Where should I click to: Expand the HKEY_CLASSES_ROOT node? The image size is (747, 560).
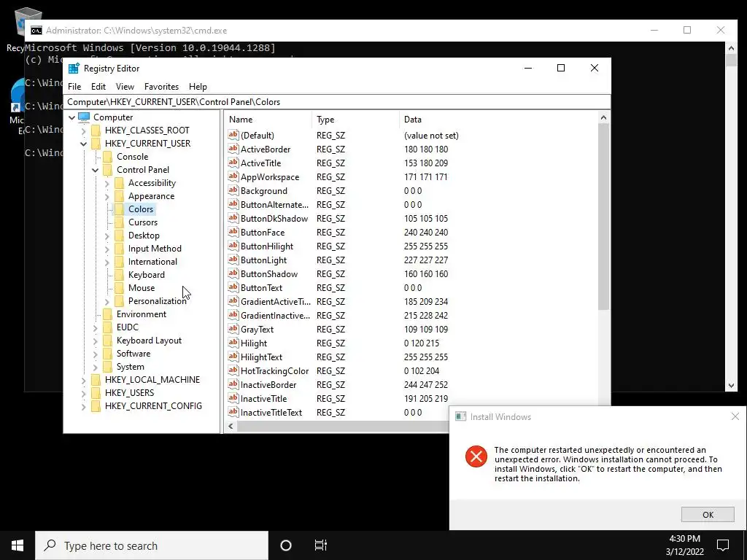coord(83,131)
